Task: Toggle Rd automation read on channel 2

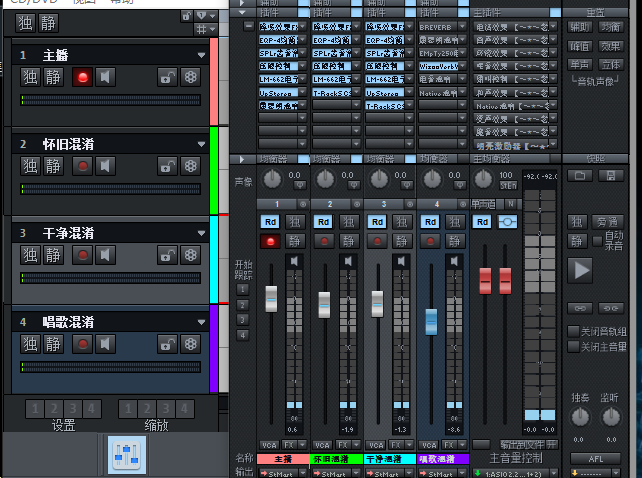Action: click(323, 222)
